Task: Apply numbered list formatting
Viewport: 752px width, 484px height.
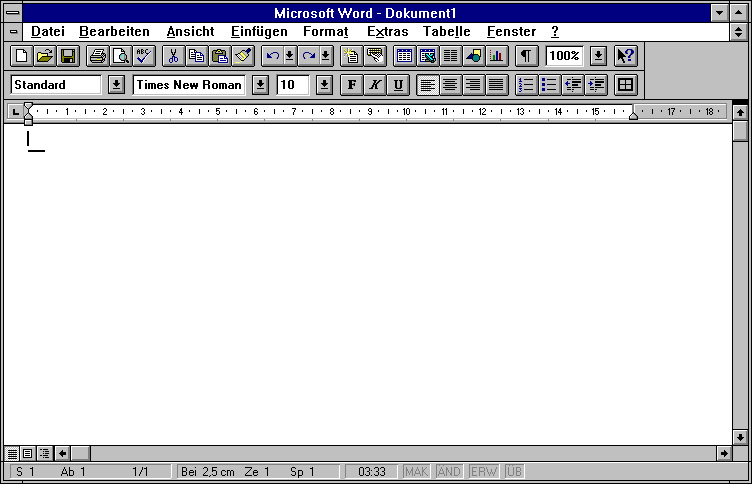Action: pyautogui.click(x=527, y=85)
